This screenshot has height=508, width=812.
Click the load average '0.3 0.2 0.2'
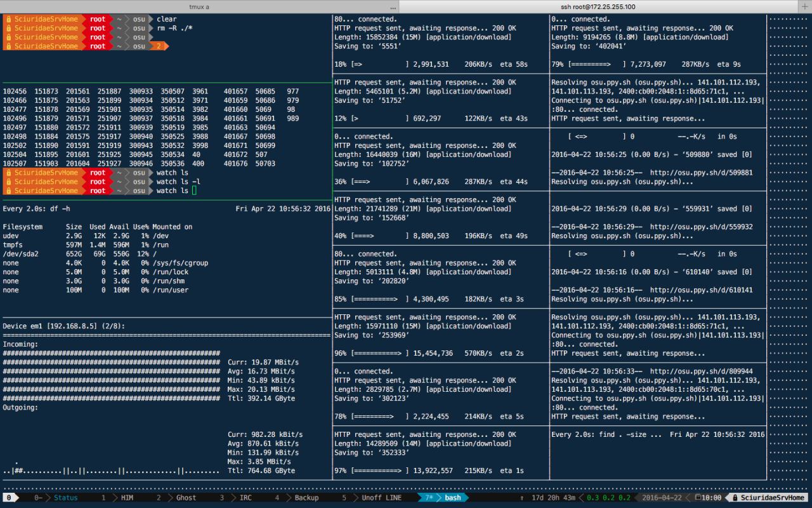click(x=608, y=498)
